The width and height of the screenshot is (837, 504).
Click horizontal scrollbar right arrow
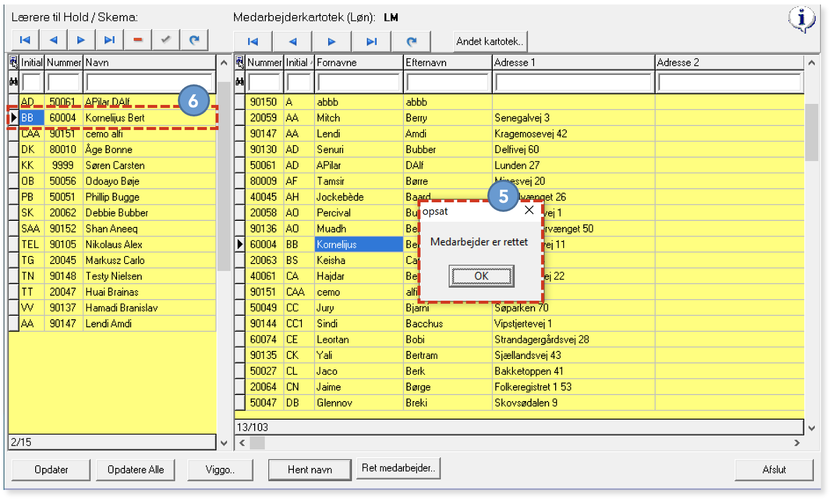pos(797,443)
